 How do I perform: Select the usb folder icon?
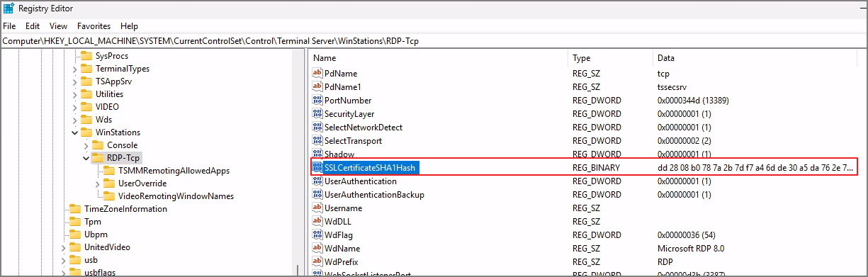coord(75,260)
